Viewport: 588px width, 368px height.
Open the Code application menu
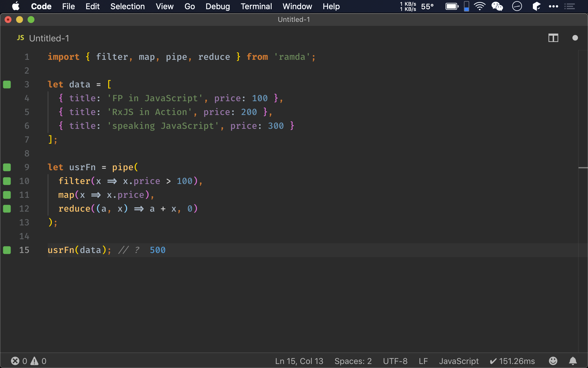pos(41,6)
